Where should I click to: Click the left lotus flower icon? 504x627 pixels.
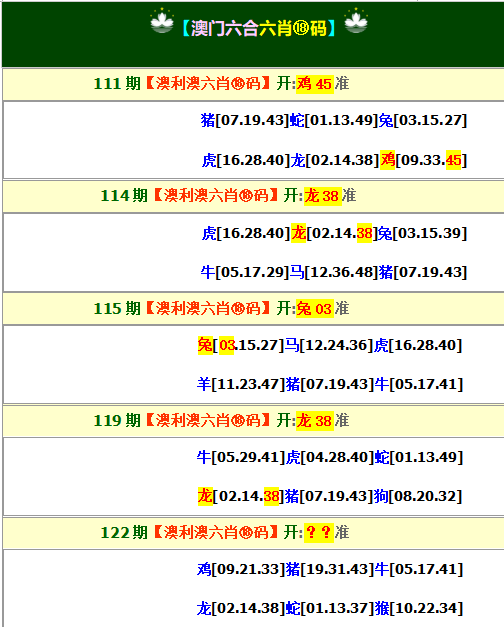(162, 21)
